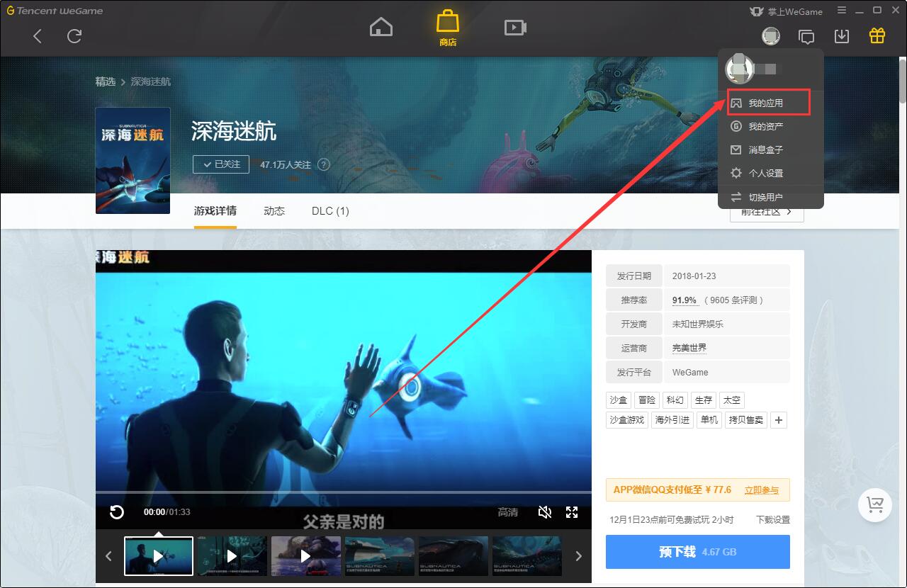This screenshot has width=907, height=588.
Task: Open 下载设置 download settings
Action: (773, 520)
